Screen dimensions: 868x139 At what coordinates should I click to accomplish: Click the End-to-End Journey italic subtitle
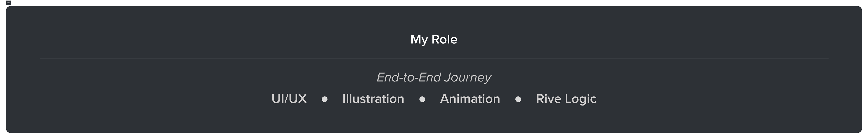(x=434, y=78)
